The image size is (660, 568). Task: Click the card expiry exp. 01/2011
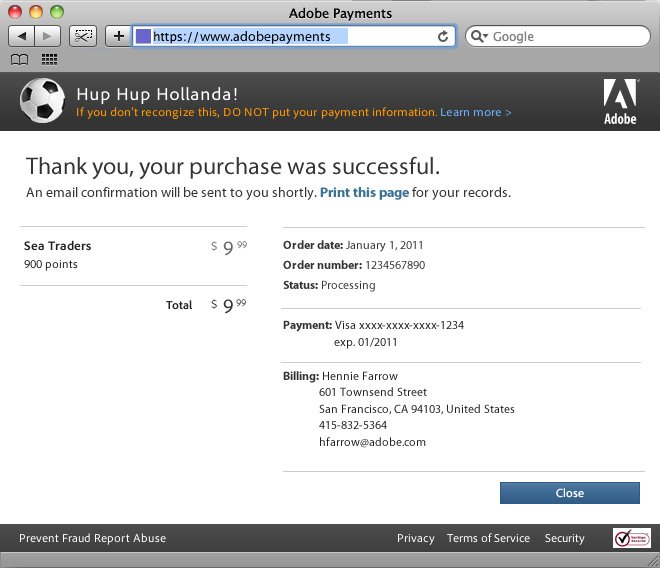[365, 342]
